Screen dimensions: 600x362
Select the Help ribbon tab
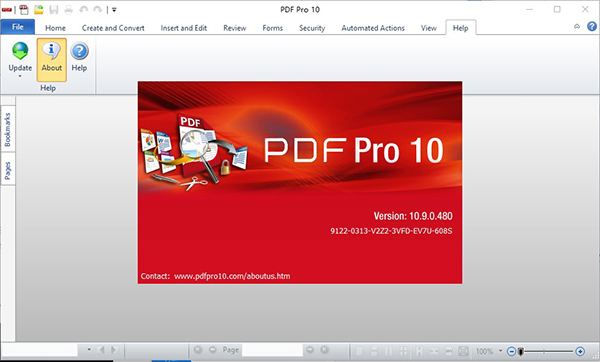pos(461,28)
